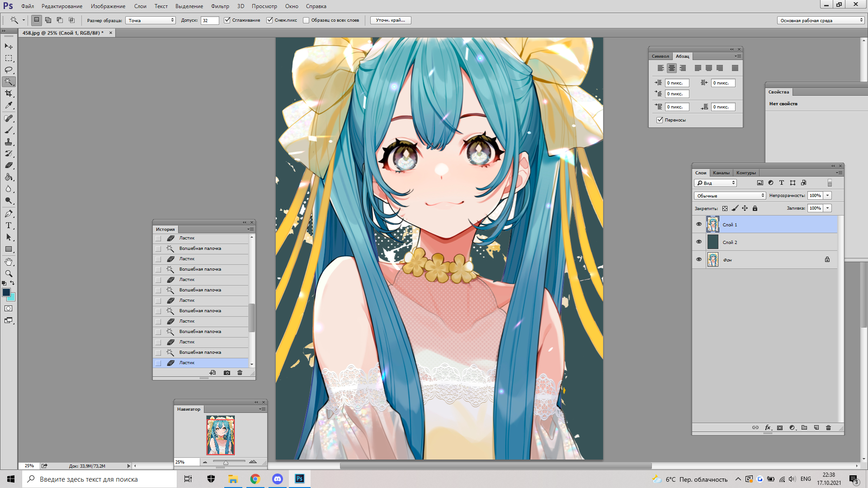868x488 pixels.
Task: Open the workspace dropdown Основная рабочая среда
Action: point(821,20)
